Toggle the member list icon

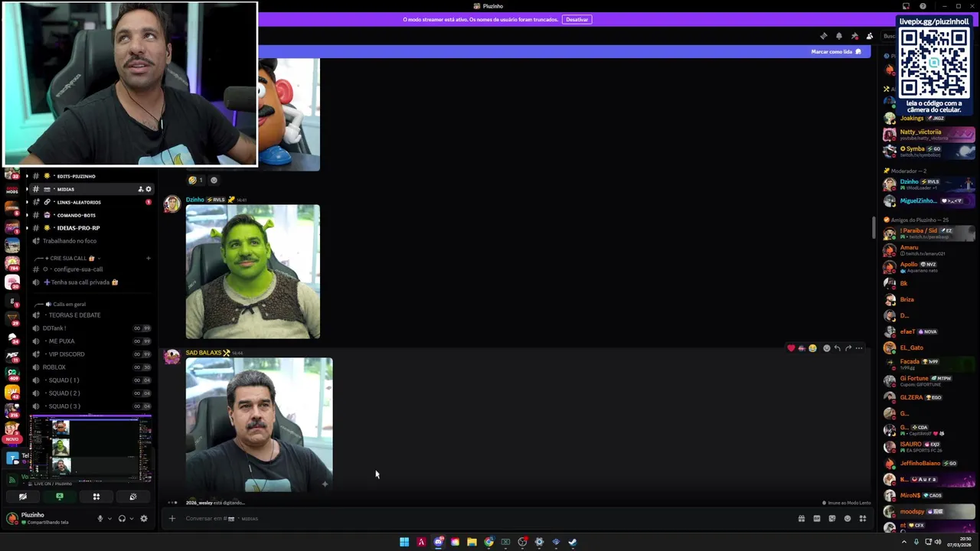[870, 36]
